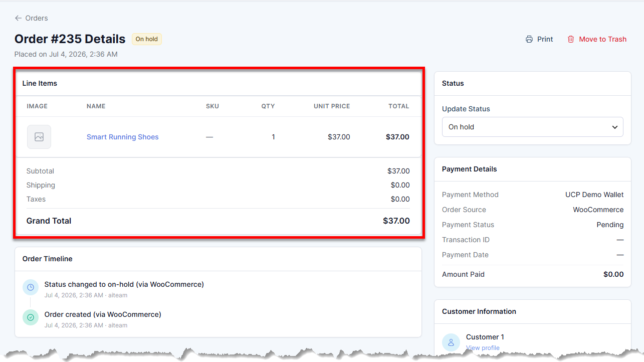Viewport: 644px width, 362px height.
Task: Click the unit price $37.00 cell
Action: click(x=339, y=137)
